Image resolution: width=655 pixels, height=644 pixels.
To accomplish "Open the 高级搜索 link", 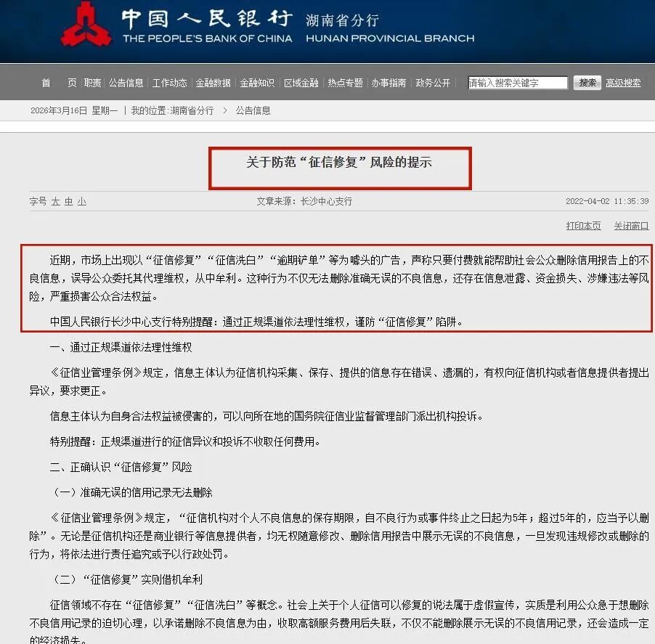I will coord(623,83).
